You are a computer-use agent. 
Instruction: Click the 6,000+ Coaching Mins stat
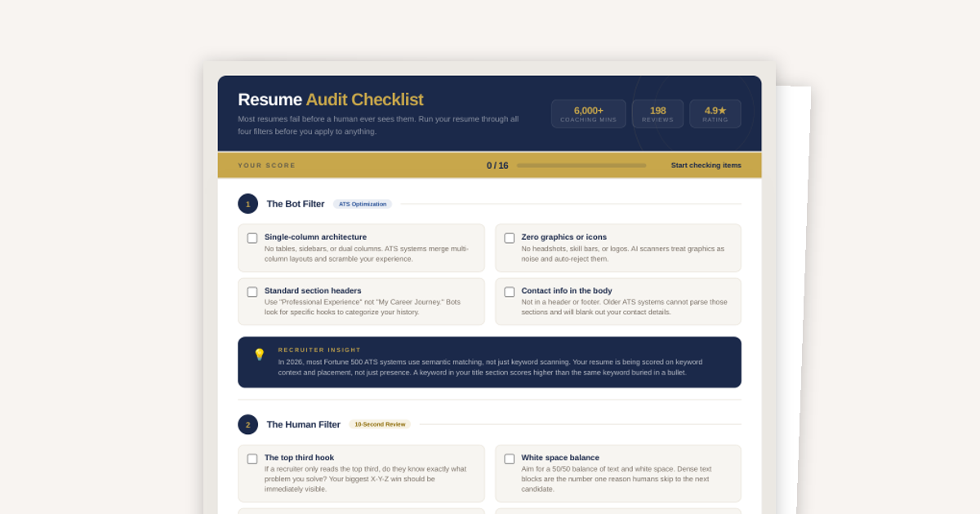(589, 114)
